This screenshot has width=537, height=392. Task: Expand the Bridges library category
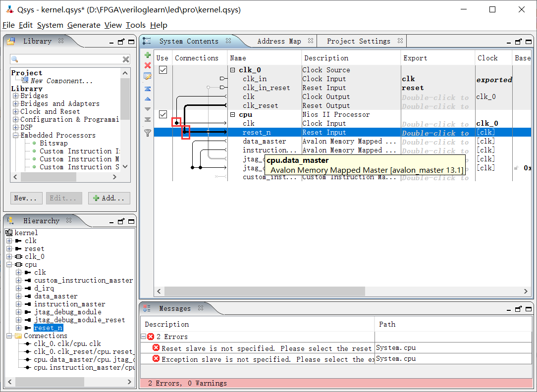(x=15, y=96)
